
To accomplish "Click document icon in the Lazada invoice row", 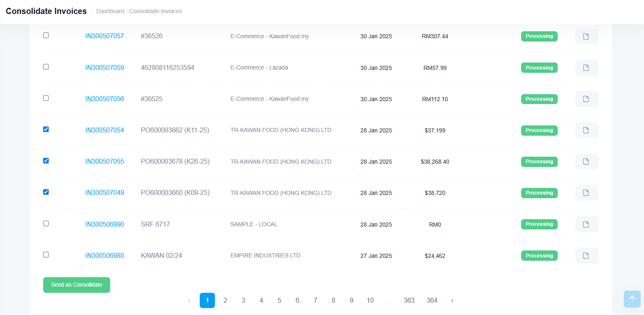I will pos(586,68).
